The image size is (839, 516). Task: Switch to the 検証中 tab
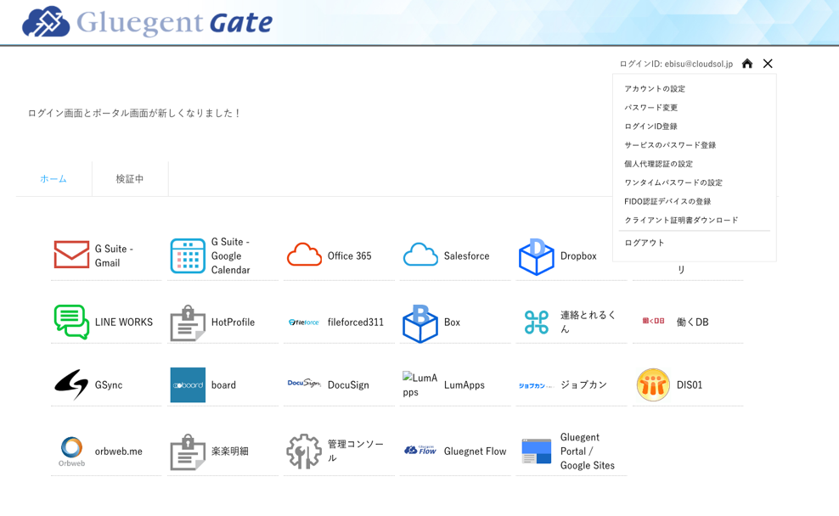[x=130, y=179]
